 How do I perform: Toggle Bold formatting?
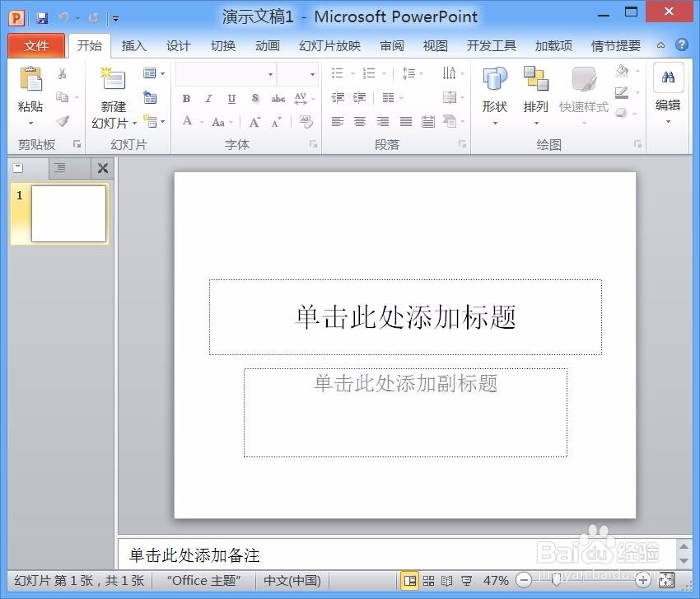click(187, 98)
